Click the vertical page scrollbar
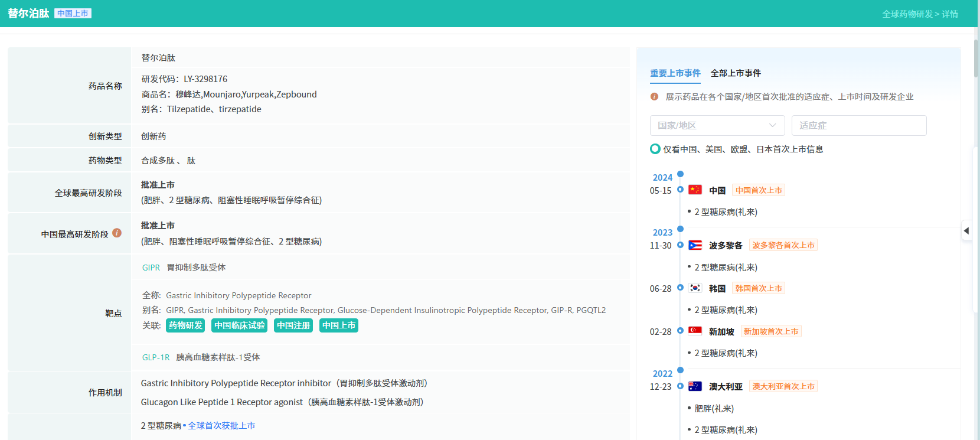 click(975, 59)
